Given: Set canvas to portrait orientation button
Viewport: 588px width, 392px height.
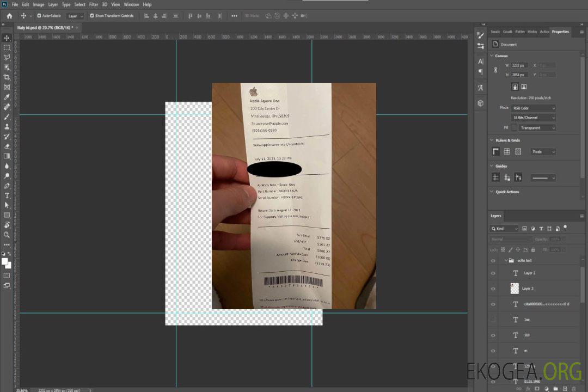Looking at the screenshot, I should coord(515,87).
